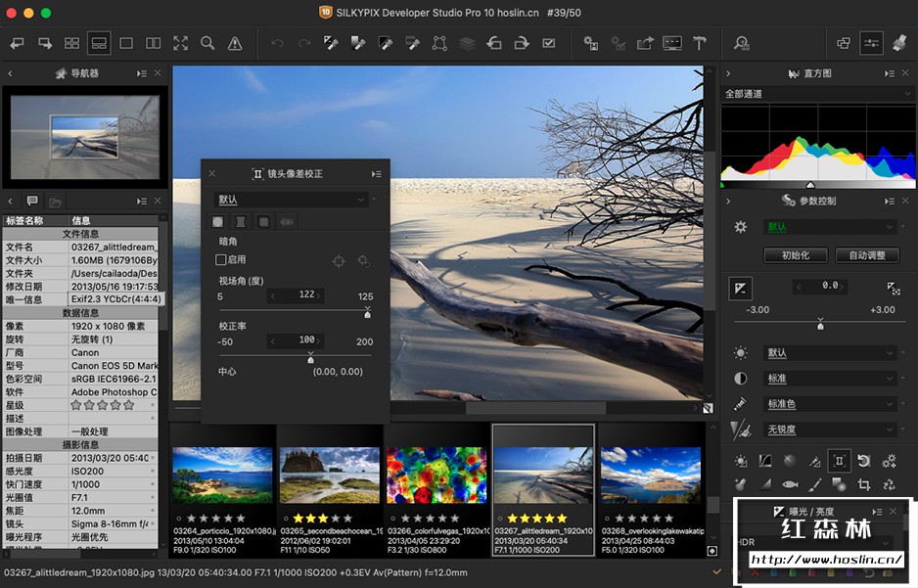Click the 自动调整 button
The image size is (918, 588).
[x=867, y=255]
